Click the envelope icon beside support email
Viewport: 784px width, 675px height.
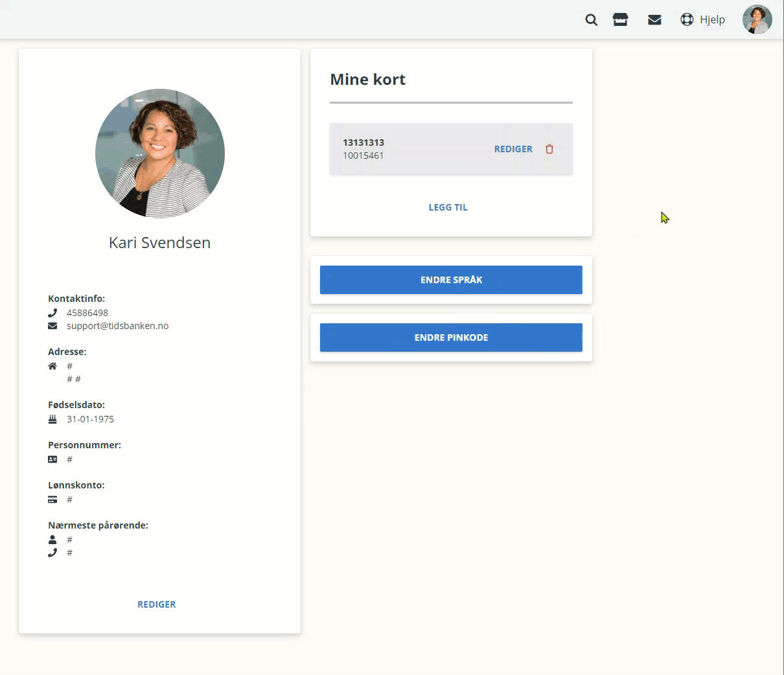52,326
